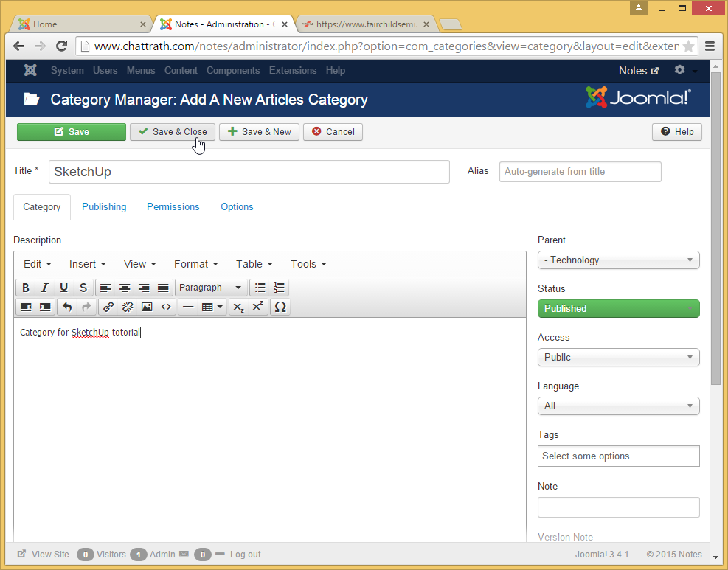Apply superscript formatting
The image size is (728, 570).
click(x=257, y=307)
